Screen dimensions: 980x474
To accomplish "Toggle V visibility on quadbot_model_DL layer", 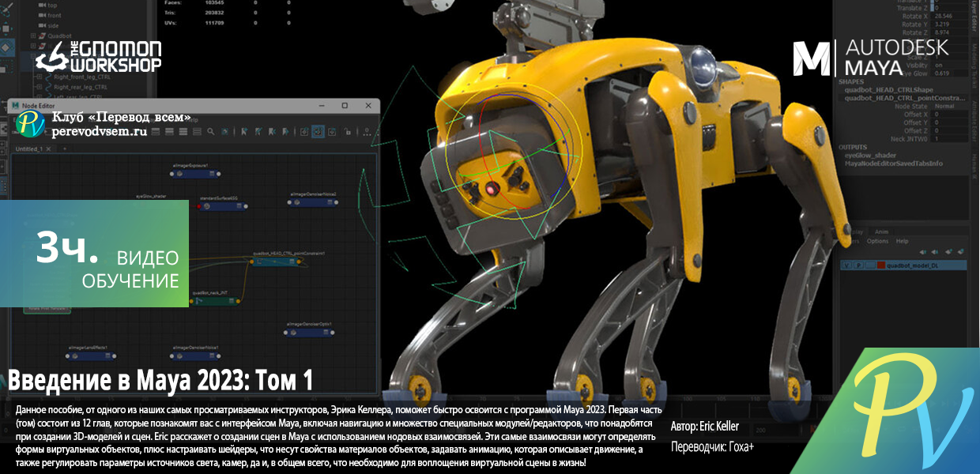I will tap(846, 265).
